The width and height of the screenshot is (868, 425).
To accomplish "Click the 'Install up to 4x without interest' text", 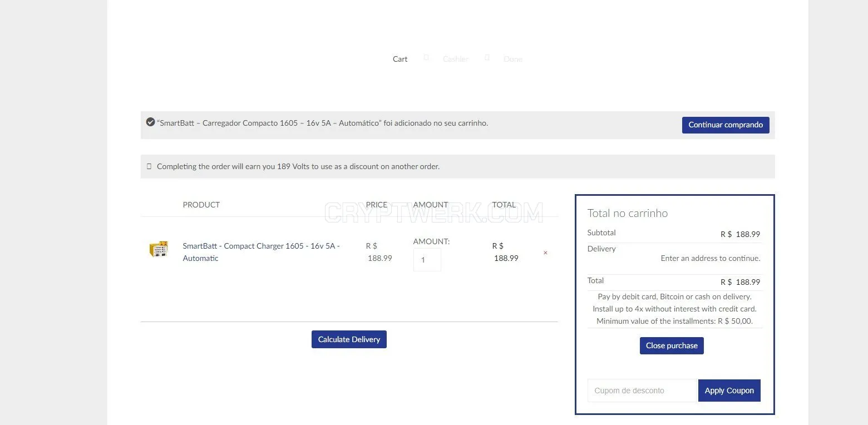I will click(674, 309).
